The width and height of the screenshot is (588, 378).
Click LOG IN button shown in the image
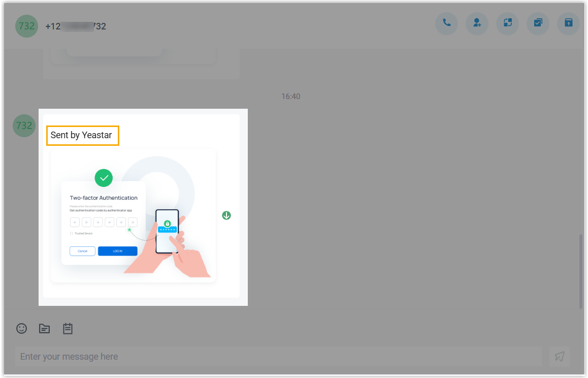(x=117, y=251)
